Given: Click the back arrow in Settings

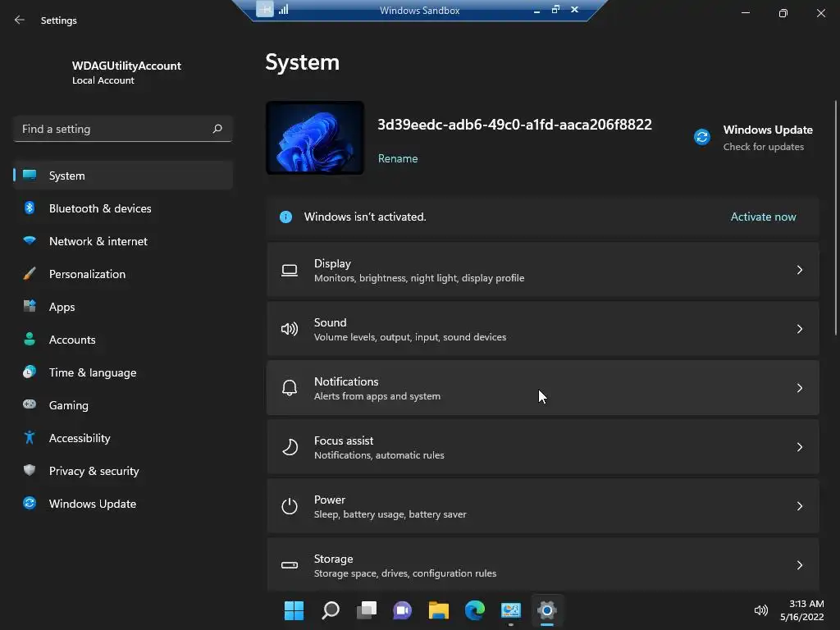Looking at the screenshot, I should 20,20.
